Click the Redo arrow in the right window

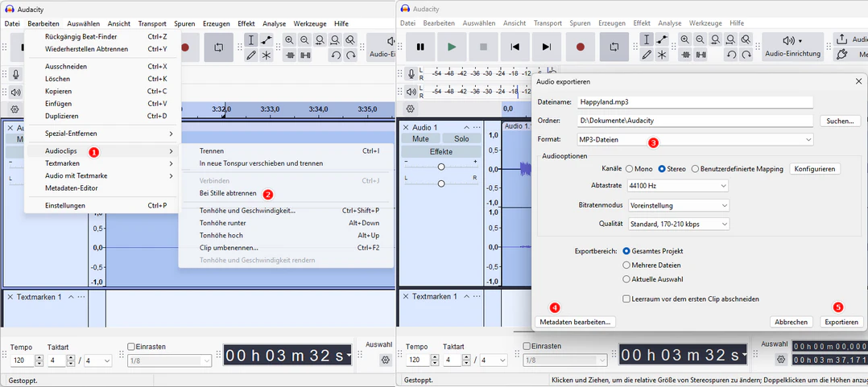tap(746, 55)
